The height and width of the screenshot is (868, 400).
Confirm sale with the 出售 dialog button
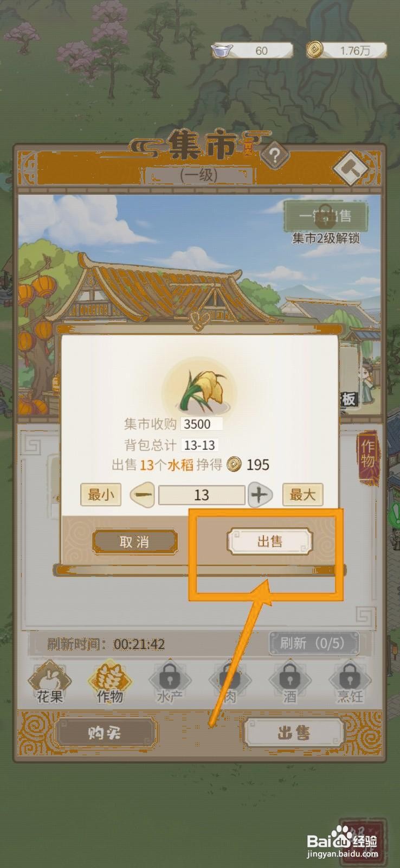[x=269, y=541]
